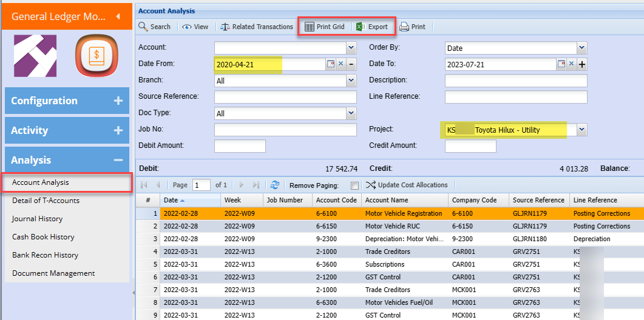Image resolution: width=644 pixels, height=320 pixels.
Task: Click the Print printer icon
Action: tap(412, 27)
